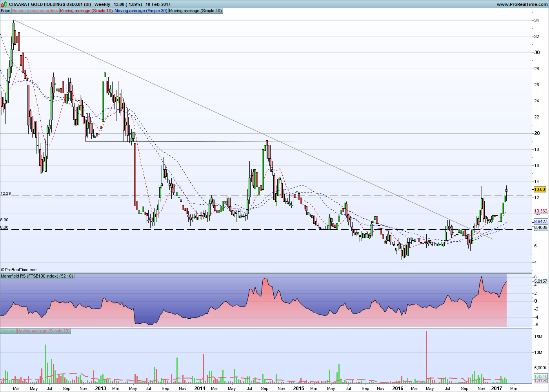Click the 34 price axis label
549x392 pixels.
[x=536, y=20]
